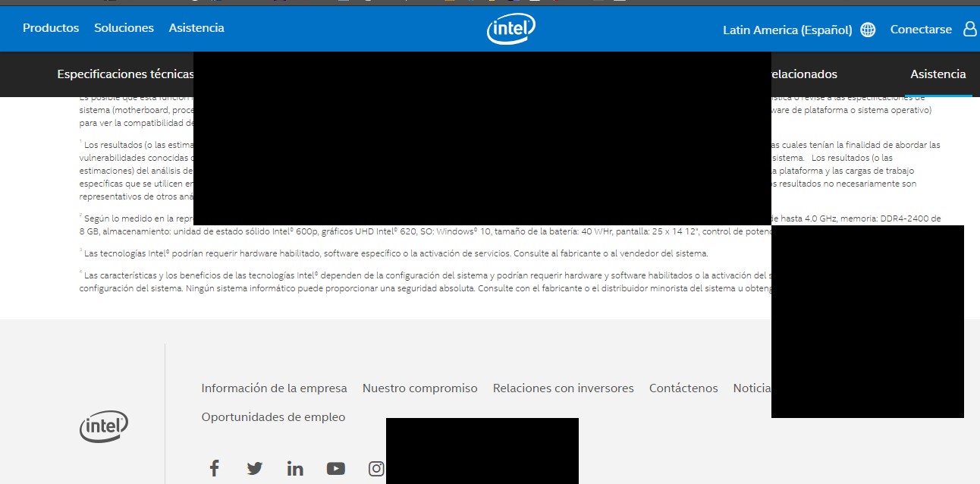Open the Productos menu
980x484 pixels.
coord(51,28)
